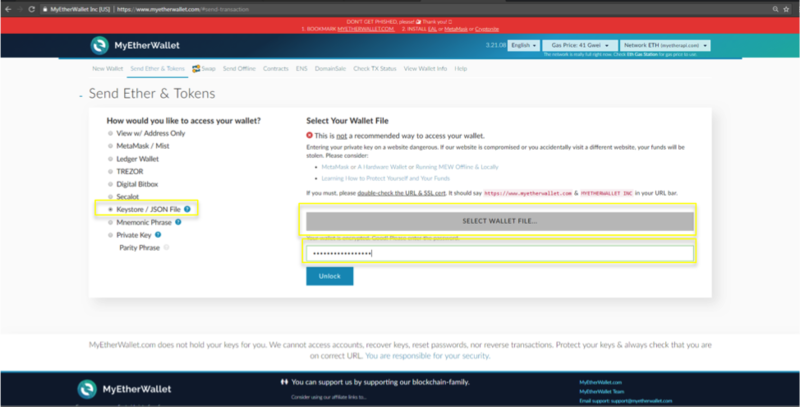Choose TREZOR radio option

110,171
